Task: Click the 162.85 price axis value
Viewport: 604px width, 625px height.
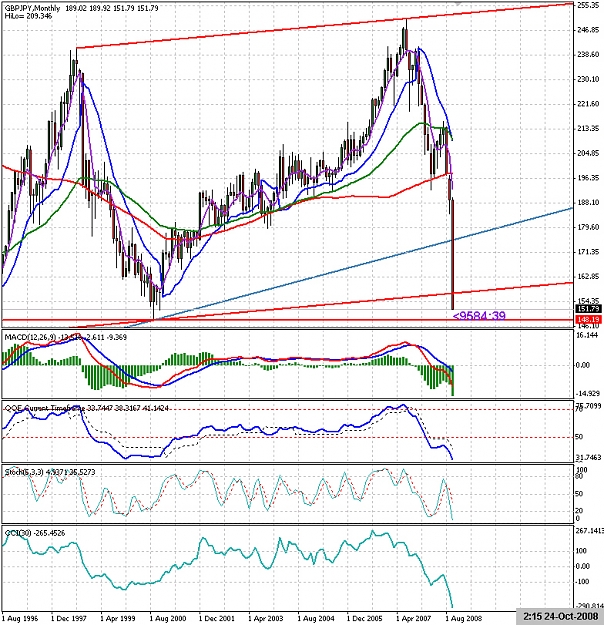Action: click(x=588, y=276)
